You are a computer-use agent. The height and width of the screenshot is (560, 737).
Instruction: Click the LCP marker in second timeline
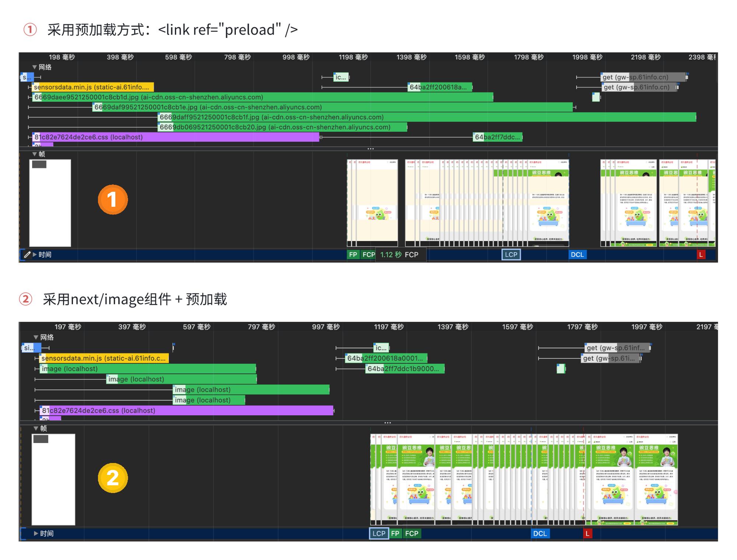(378, 533)
